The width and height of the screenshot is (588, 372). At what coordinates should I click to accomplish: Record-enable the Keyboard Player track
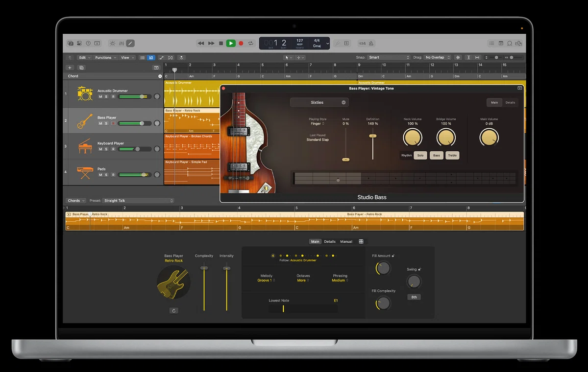[x=113, y=149]
